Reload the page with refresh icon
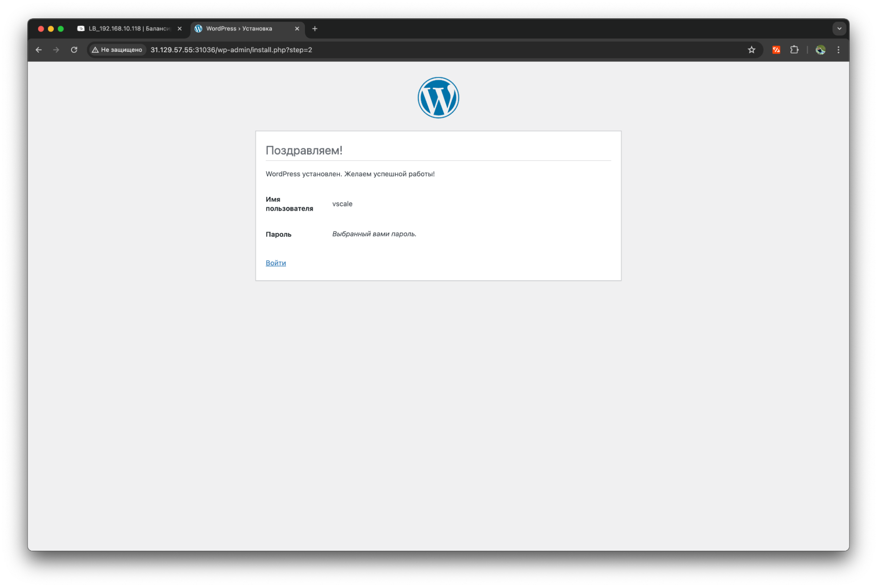 coord(74,50)
